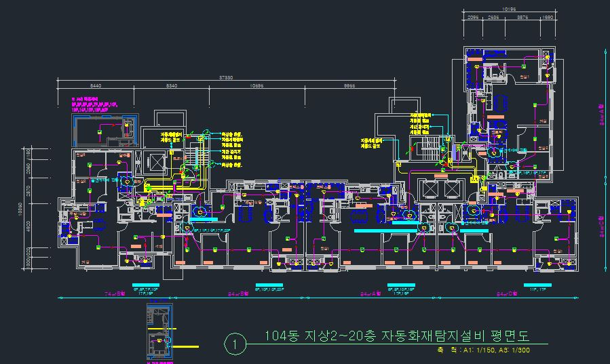
Task: Select the 37330 overall dimension label
Action: [x=226, y=78]
